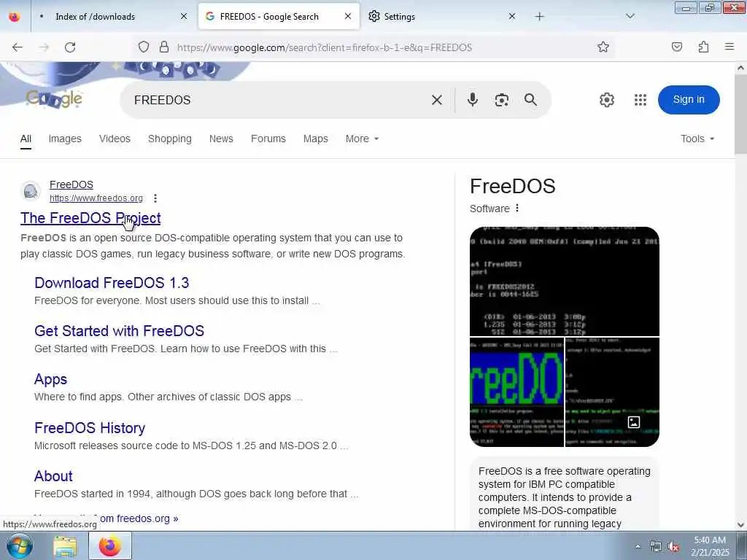Click the Google doodle logo
The height and width of the screenshot is (560, 747).
click(54, 98)
